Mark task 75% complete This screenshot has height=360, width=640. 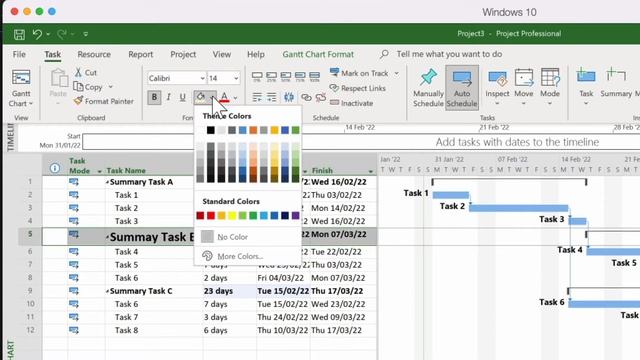(300, 76)
